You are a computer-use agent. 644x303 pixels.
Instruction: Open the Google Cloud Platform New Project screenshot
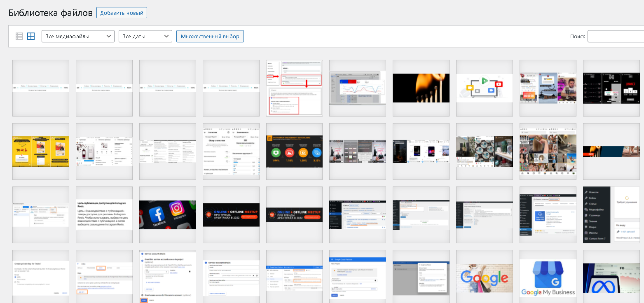pyautogui.click(x=357, y=278)
